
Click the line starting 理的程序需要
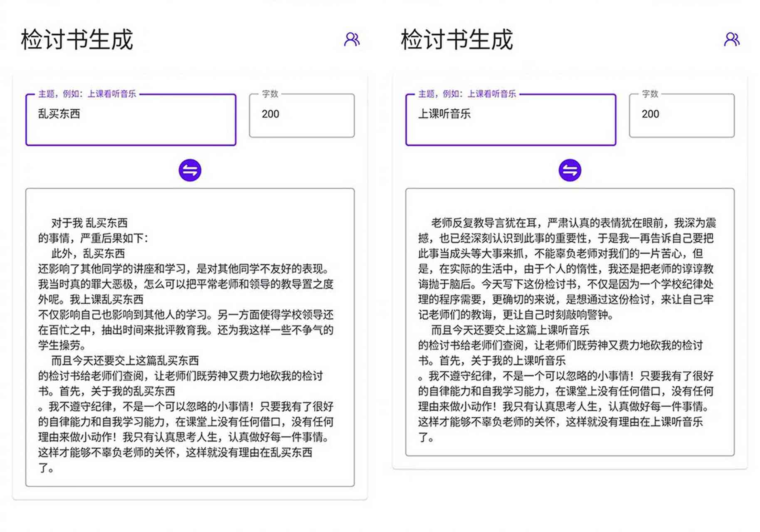tap(566, 299)
